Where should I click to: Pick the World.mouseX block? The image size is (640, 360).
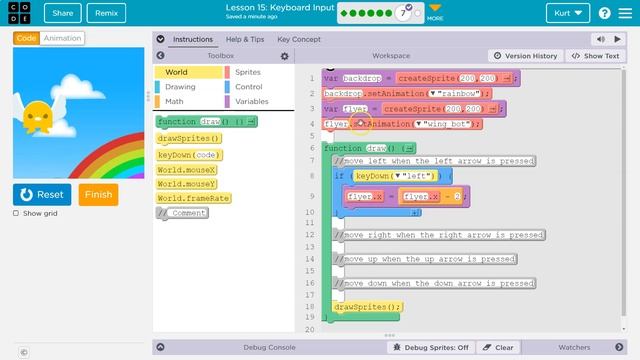pos(187,170)
